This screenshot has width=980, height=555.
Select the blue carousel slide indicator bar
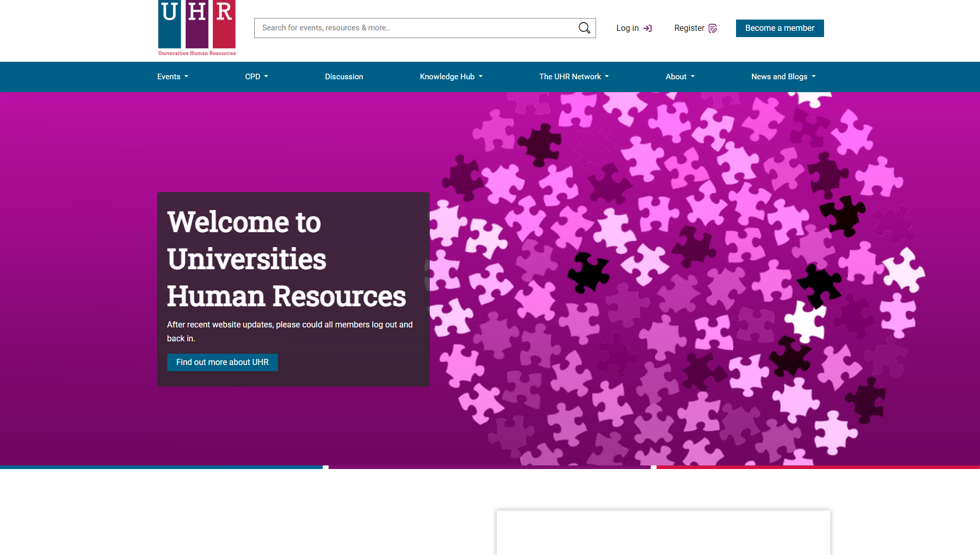point(161,467)
